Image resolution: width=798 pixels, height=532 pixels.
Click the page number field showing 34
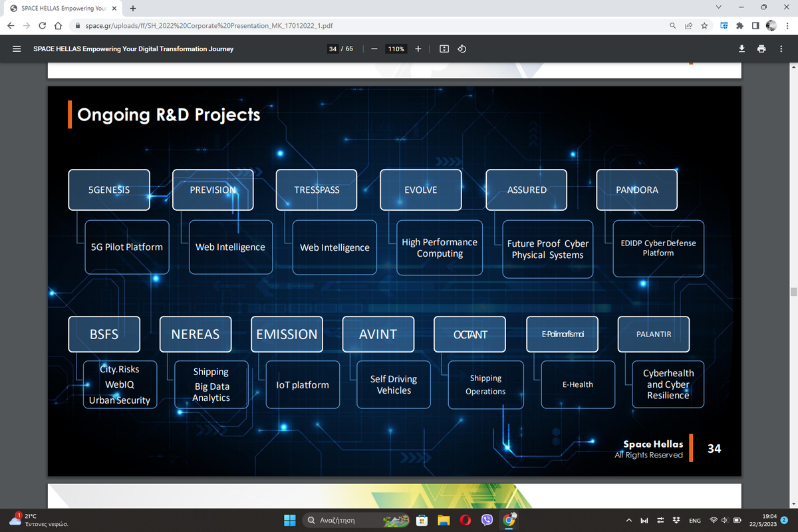pos(332,49)
